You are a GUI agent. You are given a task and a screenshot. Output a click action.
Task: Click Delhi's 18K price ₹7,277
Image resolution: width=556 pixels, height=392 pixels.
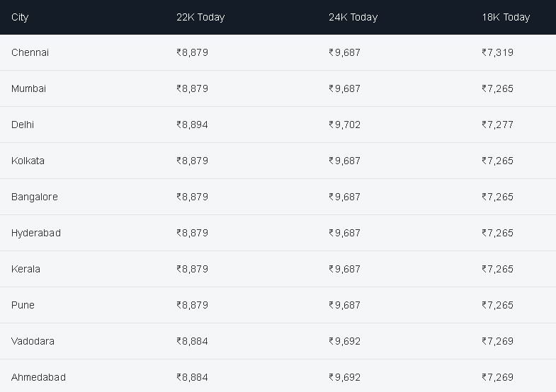coord(497,125)
